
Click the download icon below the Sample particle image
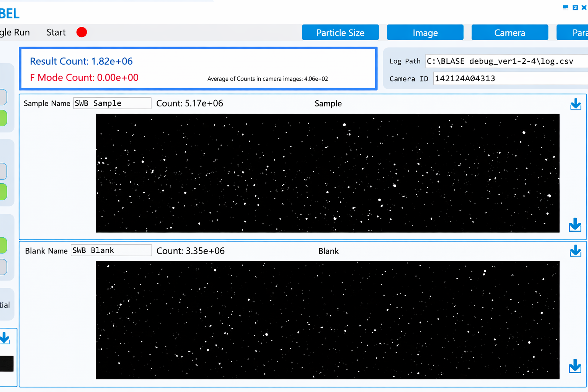point(575,225)
